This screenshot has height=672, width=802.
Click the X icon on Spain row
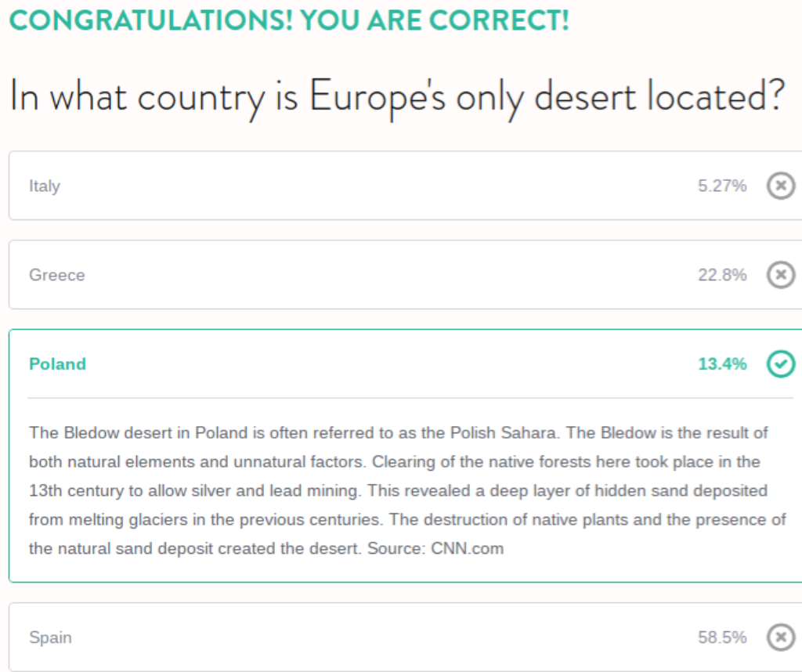[x=780, y=638]
